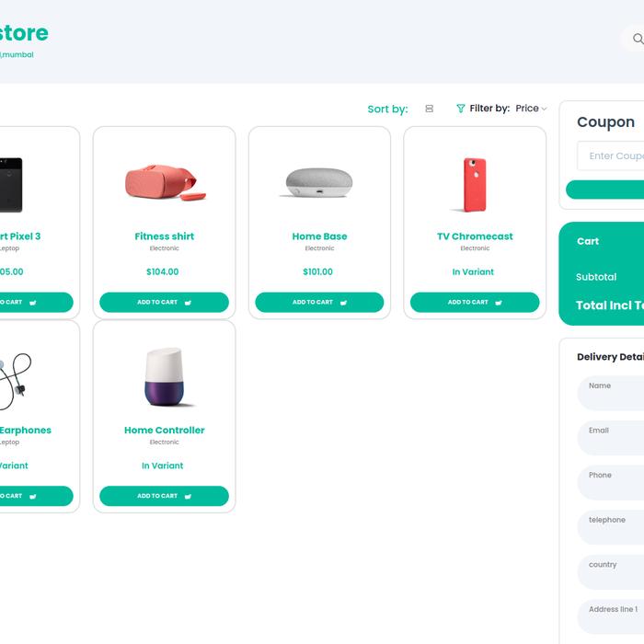Open the TV Chromecast title link
This screenshot has height=644, width=644.
[x=475, y=236]
